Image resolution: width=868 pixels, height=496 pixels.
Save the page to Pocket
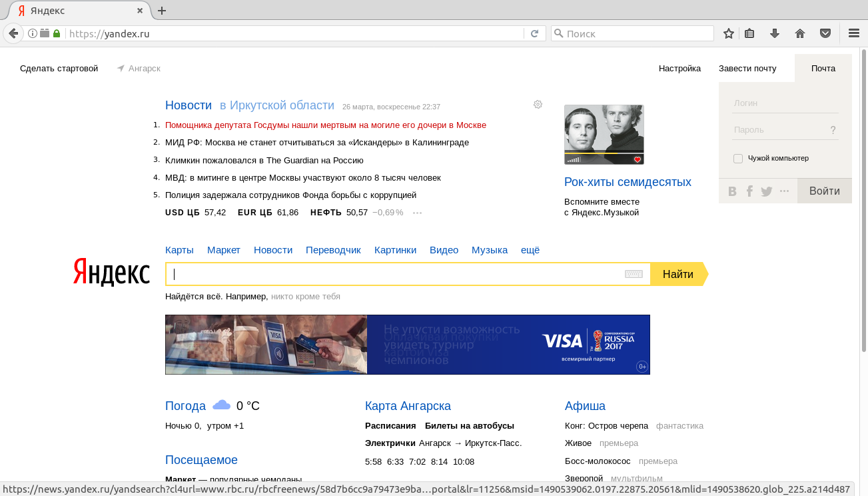[x=825, y=33]
